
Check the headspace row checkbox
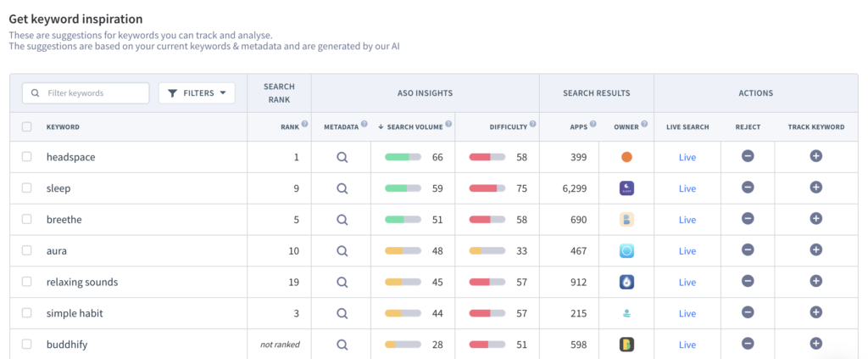[x=26, y=157]
